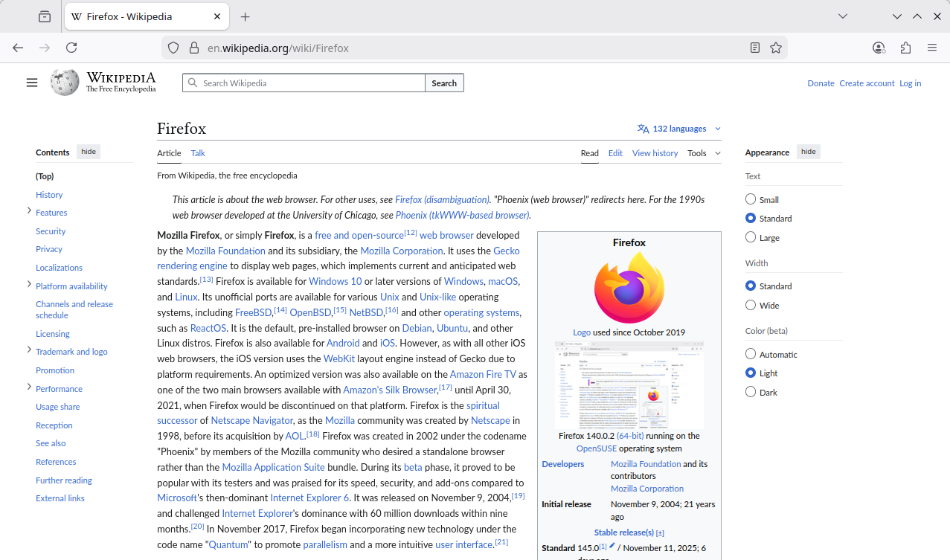Toggle reader view icon in address bar
This screenshot has width=950, height=560.
click(x=755, y=48)
